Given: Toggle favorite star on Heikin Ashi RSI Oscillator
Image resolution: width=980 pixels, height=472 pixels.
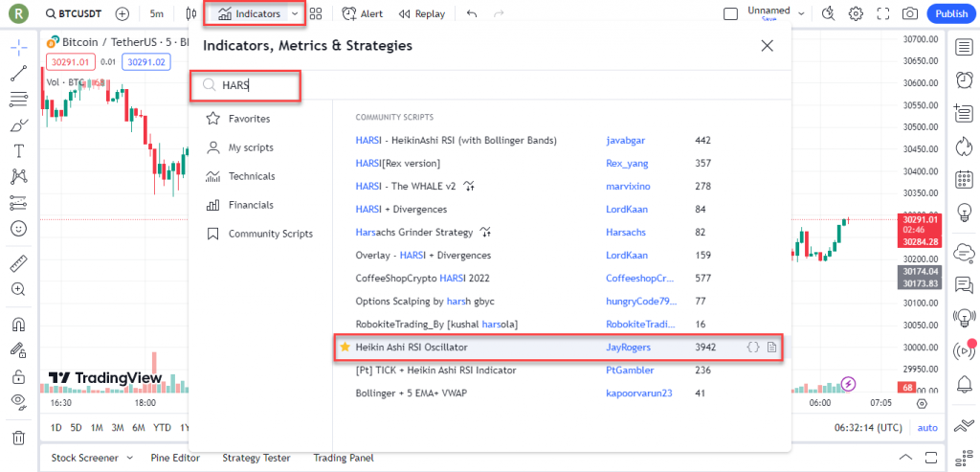Looking at the screenshot, I should tap(345, 347).
